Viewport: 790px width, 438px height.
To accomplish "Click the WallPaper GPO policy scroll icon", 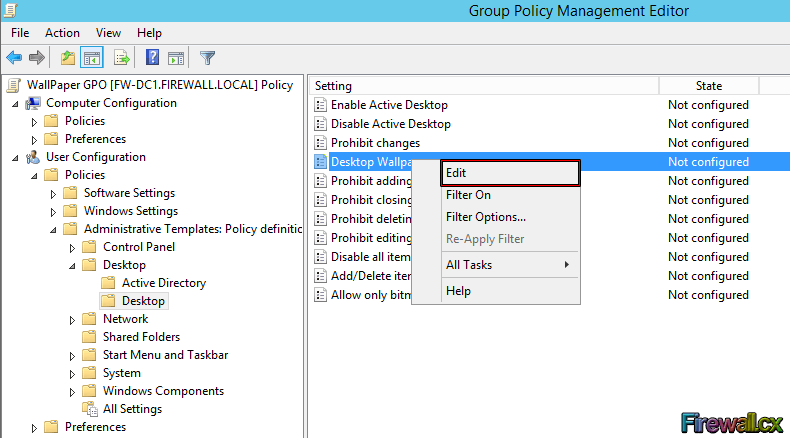I will click(x=14, y=85).
